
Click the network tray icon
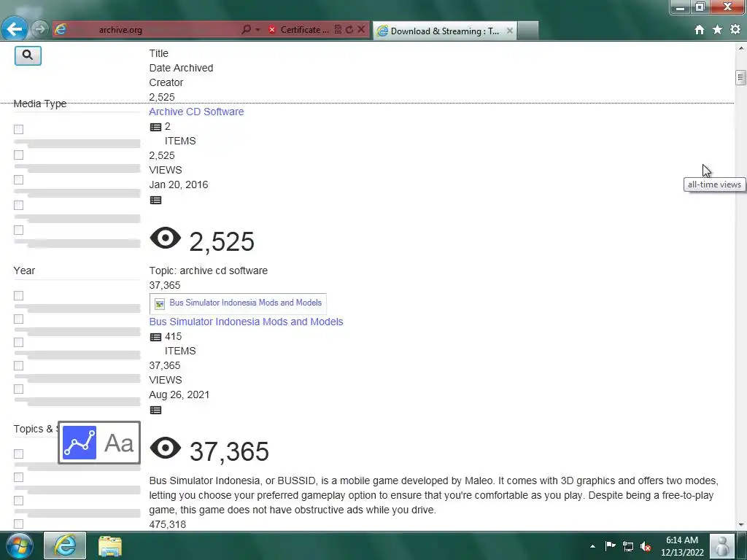[628, 546]
